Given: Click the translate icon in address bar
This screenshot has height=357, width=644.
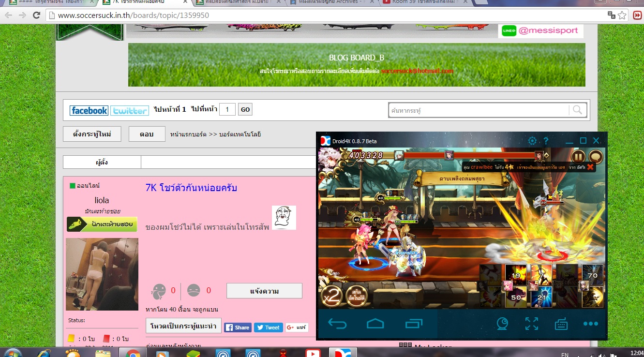Looking at the screenshot, I should click(612, 15).
